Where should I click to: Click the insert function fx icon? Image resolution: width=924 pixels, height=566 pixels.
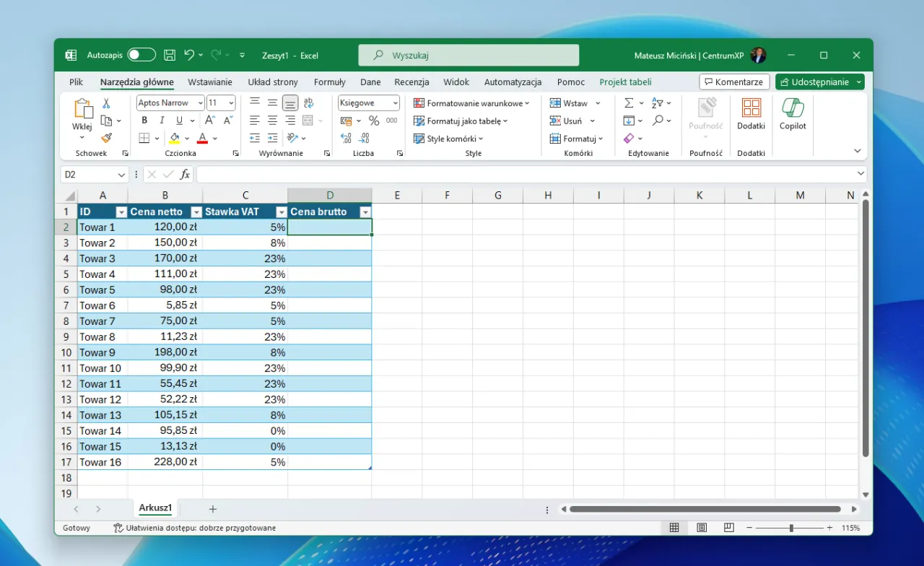(x=185, y=174)
